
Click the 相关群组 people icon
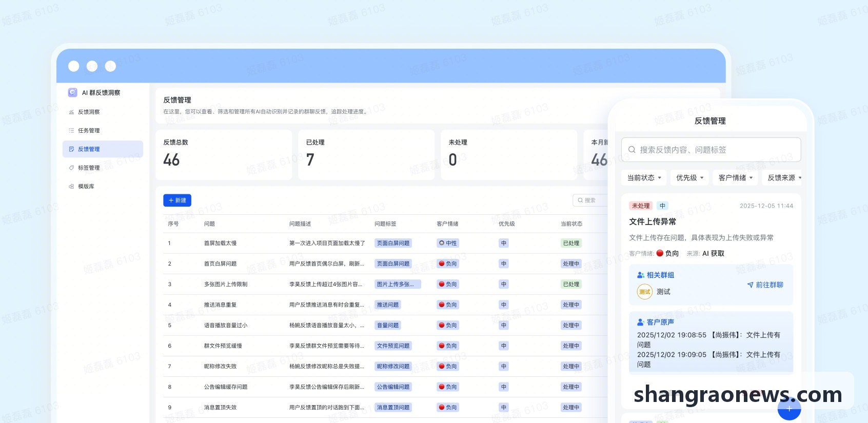click(x=641, y=275)
